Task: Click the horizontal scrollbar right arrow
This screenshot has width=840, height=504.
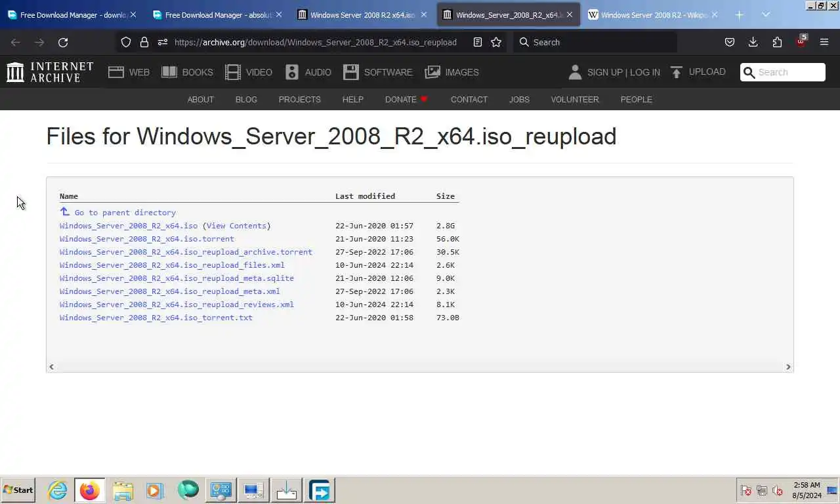Action: click(788, 367)
